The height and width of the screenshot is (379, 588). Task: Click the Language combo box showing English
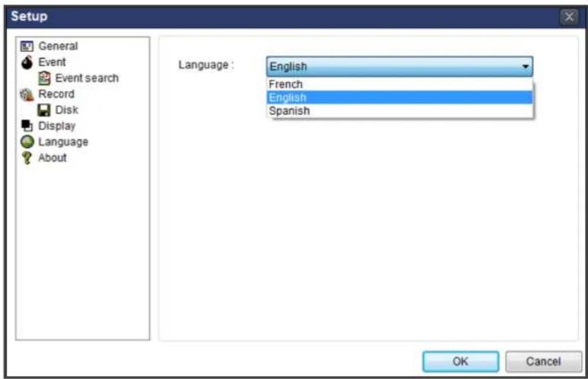pyautogui.click(x=399, y=66)
